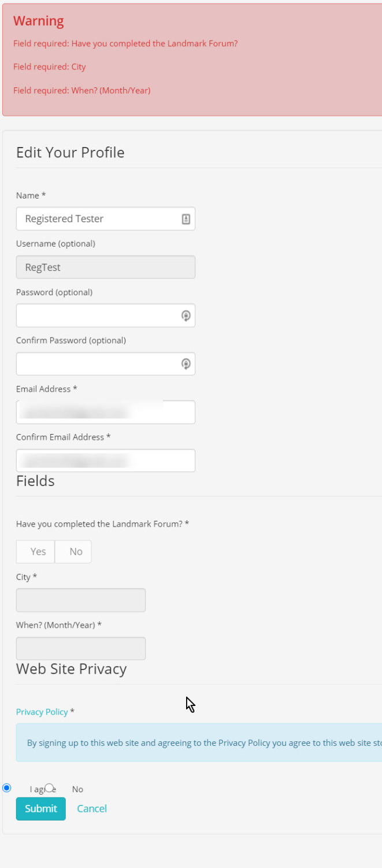
Task: Click the contact card icon in Name field
Action: [186, 219]
